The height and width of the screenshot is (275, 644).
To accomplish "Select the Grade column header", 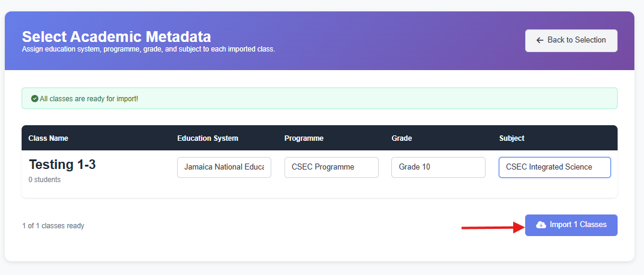I will [402, 138].
